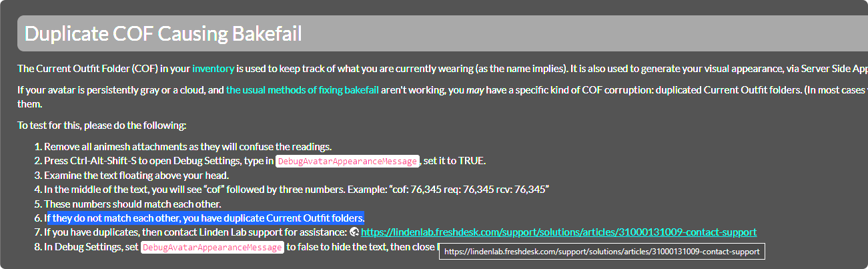Click DebugAvatarAppearanceMessage code in step 2
Screen dimensions: 868x269
348,161
